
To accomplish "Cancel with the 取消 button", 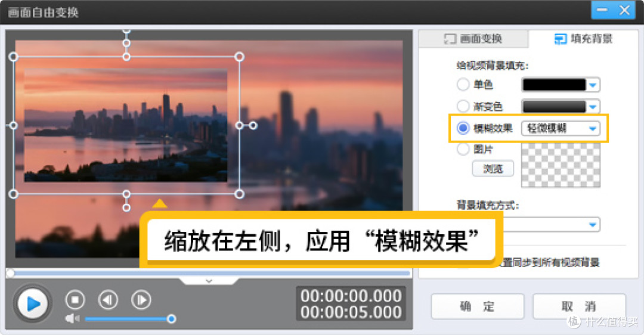I will tap(579, 306).
